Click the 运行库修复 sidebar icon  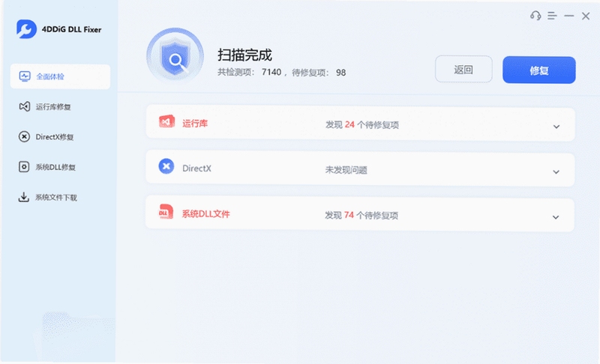tap(25, 106)
